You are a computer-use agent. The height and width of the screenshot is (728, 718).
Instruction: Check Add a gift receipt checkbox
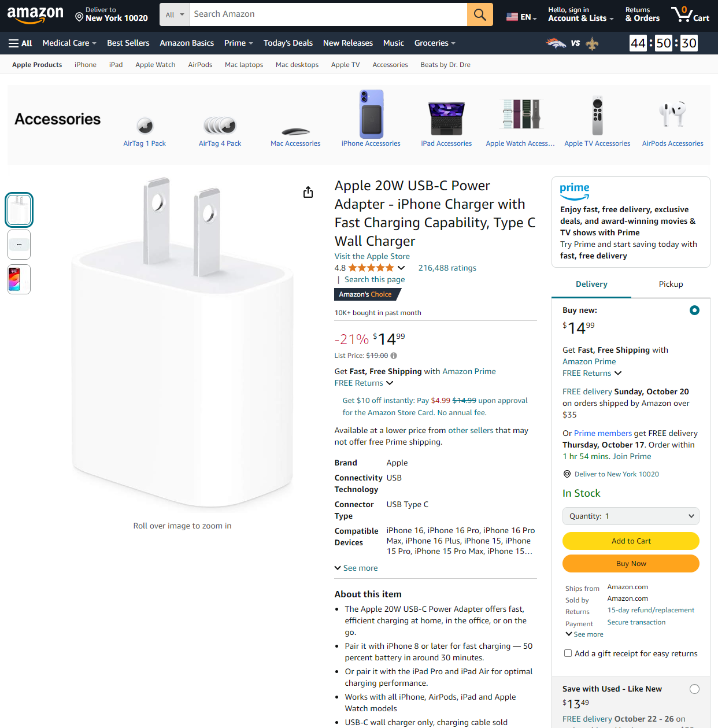(x=568, y=653)
